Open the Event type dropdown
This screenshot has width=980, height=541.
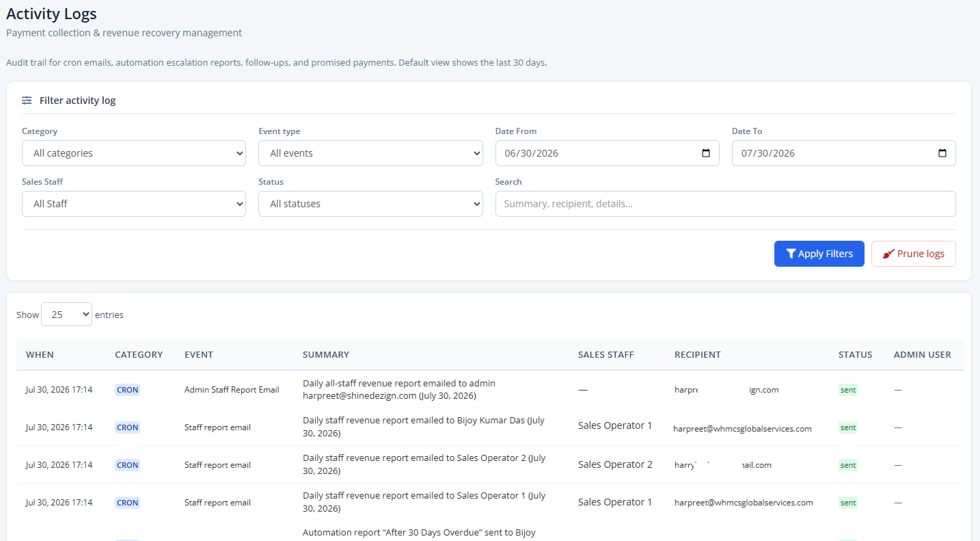click(370, 153)
